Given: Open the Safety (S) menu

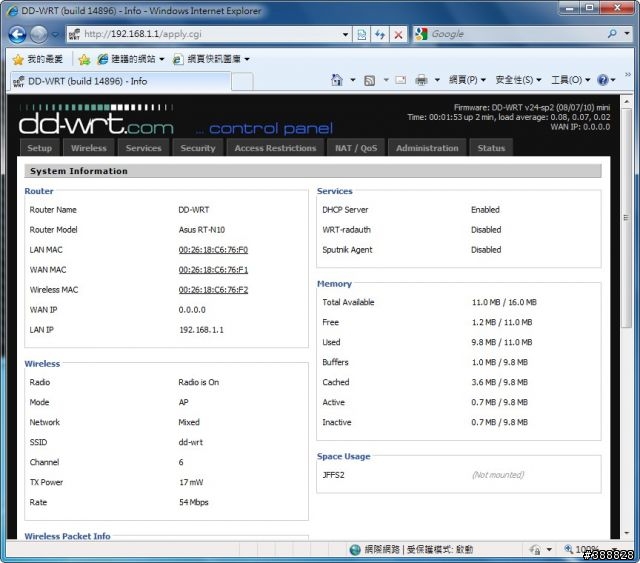Looking at the screenshot, I should coord(518,80).
